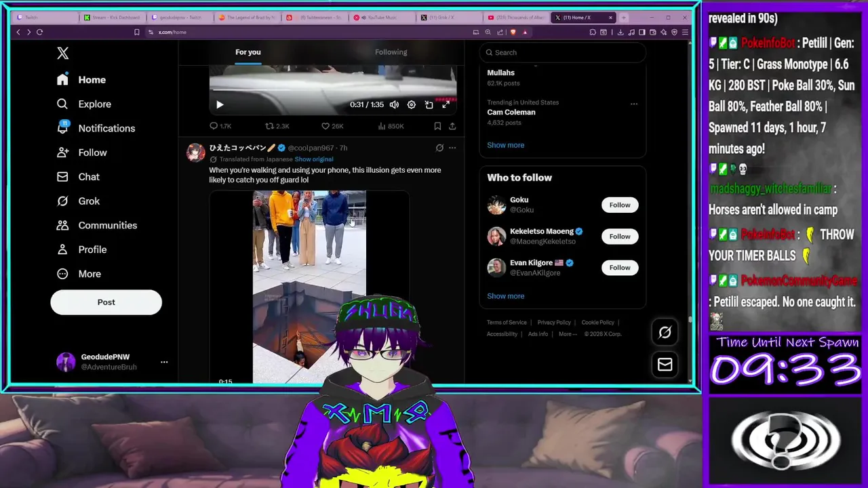Open the browser hamburger menu

(x=685, y=32)
